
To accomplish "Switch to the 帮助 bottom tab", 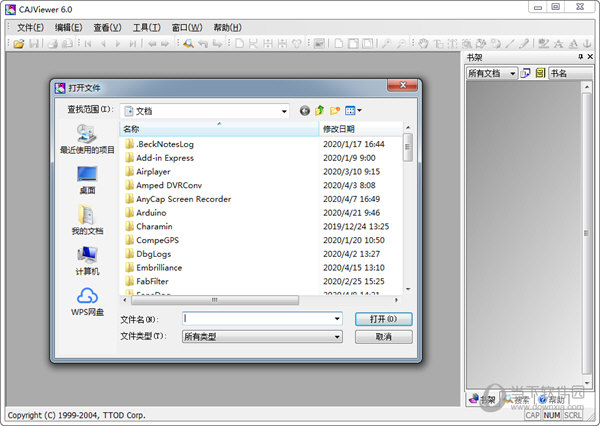I will tap(551, 400).
